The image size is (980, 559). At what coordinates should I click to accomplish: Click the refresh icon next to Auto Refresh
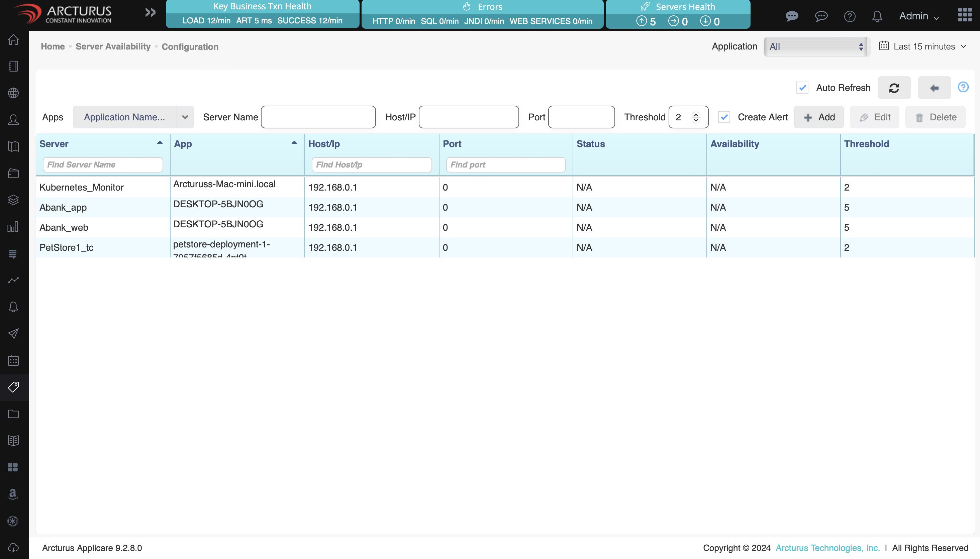(894, 88)
